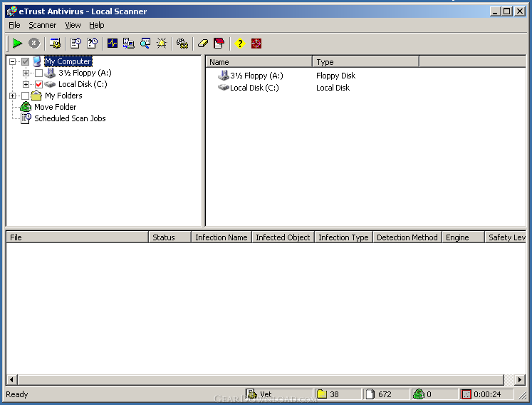Click the Infected Object column header
This screenshot has width=532, height=405.
(283, 237)
